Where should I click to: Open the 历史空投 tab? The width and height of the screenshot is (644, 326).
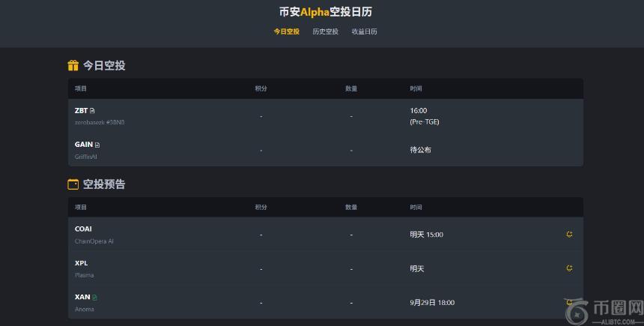point(325,31)
